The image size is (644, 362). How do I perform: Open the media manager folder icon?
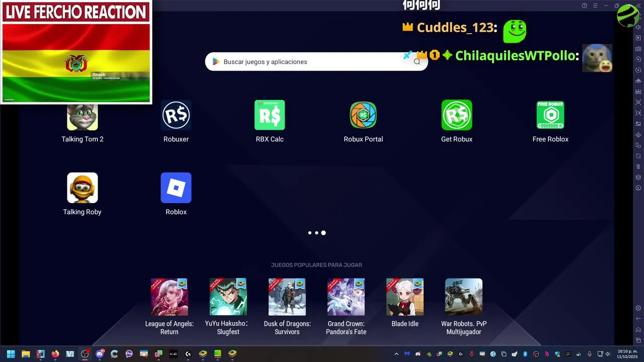(x=638, y=124)
